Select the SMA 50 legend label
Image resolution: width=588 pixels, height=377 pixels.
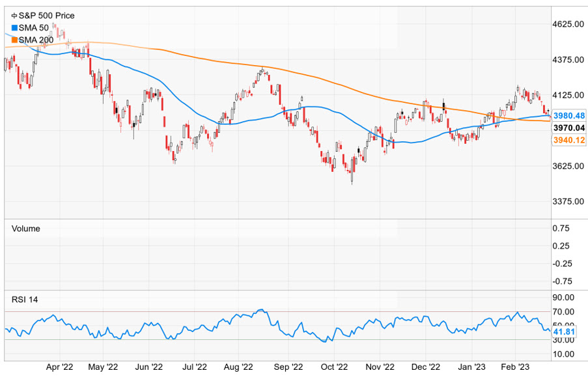click(34, 28)
